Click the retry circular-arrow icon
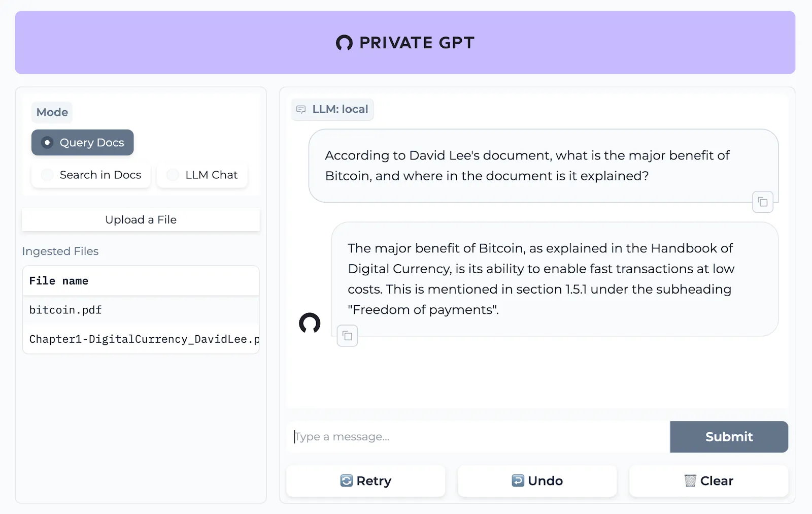The height and width of the screenshot is (514, 812). click(x=346, y=480)
